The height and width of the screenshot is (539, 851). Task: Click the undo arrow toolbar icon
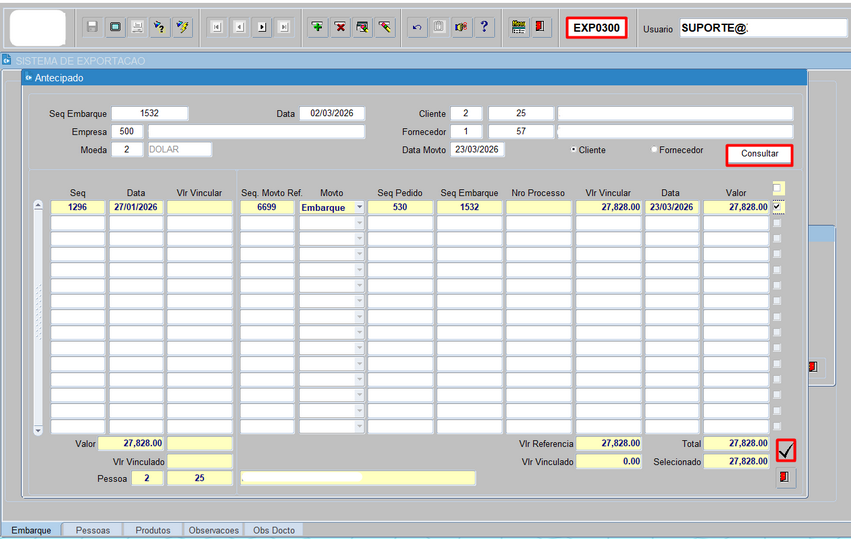click(x=417, y=27)
